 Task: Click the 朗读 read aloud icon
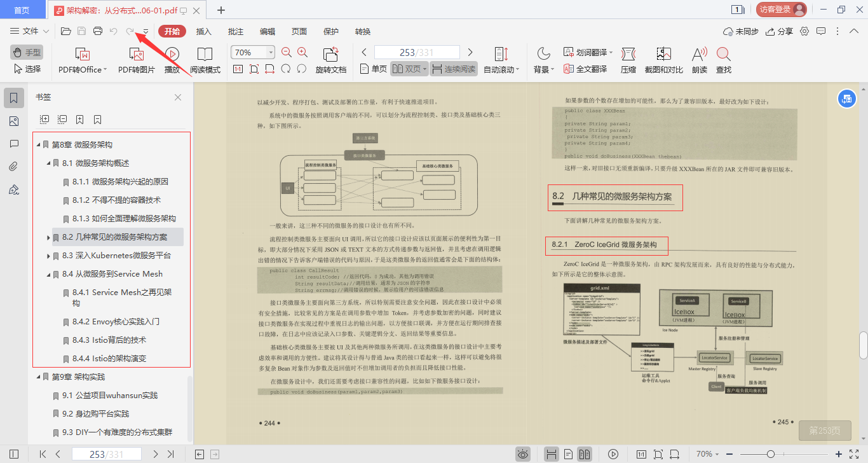pyautogui.click(x=700, y=54)
